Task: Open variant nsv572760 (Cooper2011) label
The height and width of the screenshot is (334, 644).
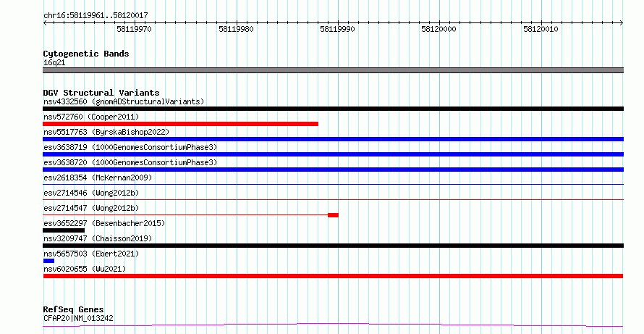Action: pyautogui.click(x=91, y=117)
